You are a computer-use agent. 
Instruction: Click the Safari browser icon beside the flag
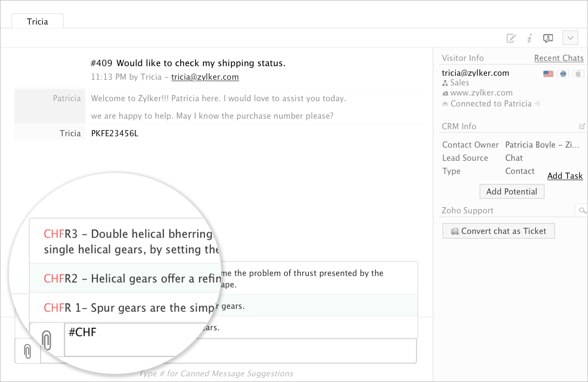coord(563,74)
